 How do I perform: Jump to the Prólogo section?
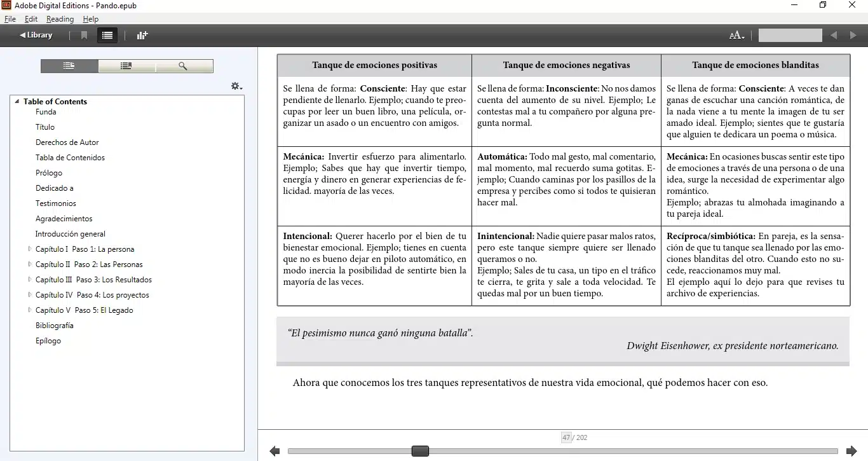[49, 173]
